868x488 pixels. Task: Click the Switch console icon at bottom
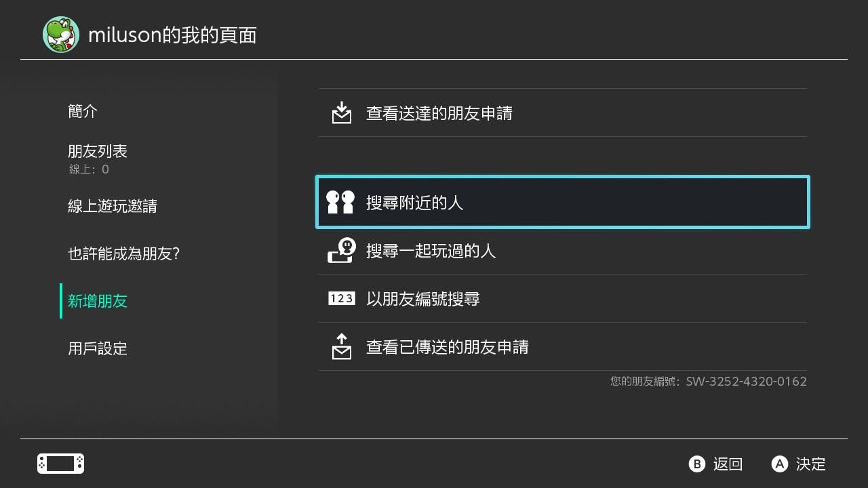[x=60, y=464]
